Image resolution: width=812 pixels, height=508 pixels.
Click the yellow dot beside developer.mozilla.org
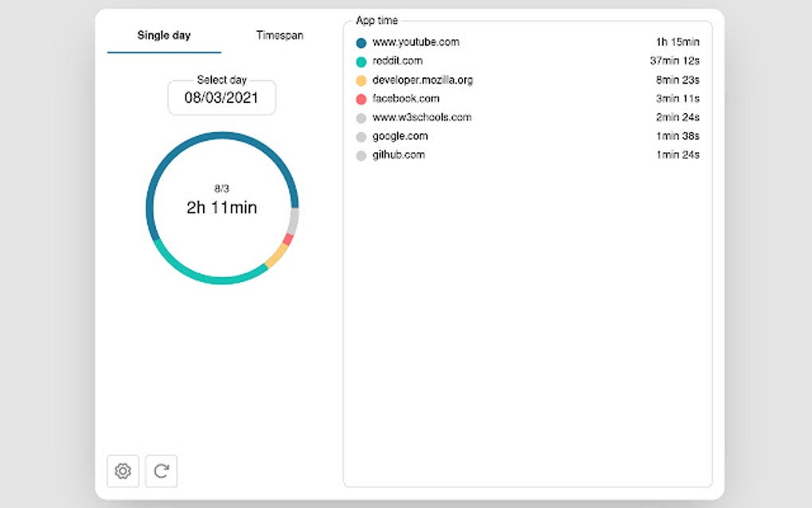(362, 80)
